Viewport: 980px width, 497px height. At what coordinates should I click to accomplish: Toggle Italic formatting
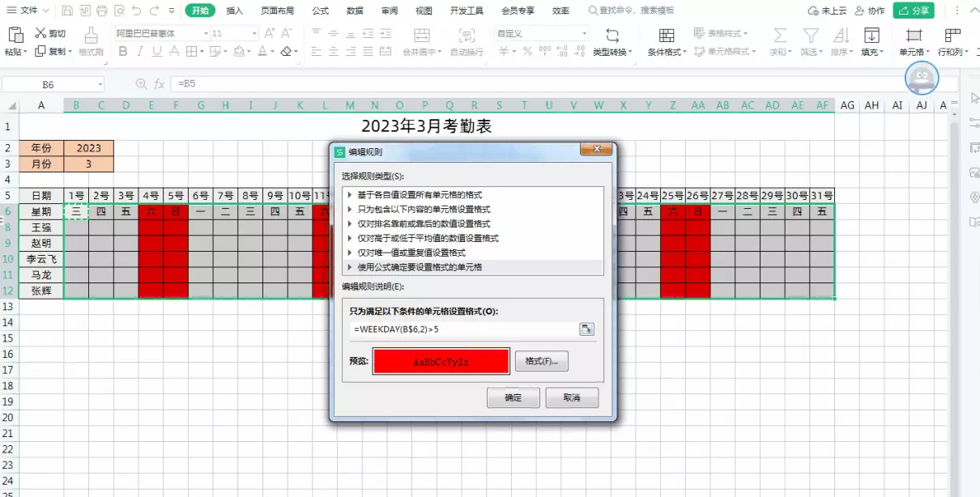140,51
